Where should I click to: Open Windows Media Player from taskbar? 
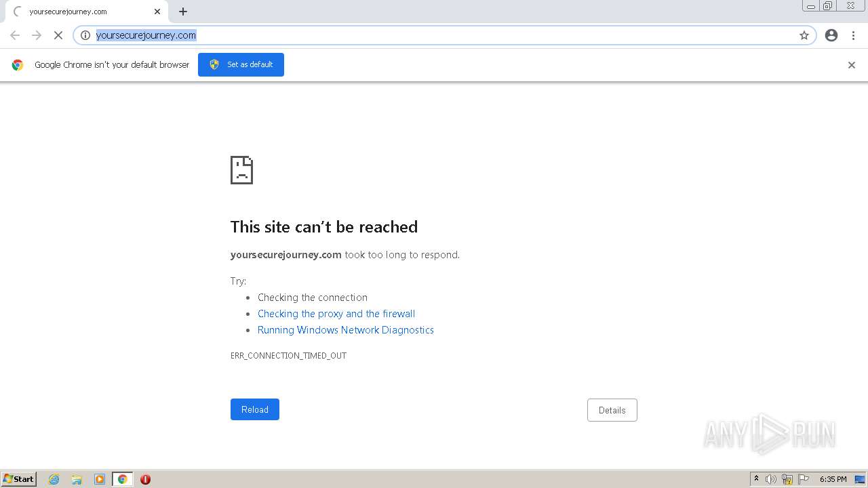(x=100, y=479)
